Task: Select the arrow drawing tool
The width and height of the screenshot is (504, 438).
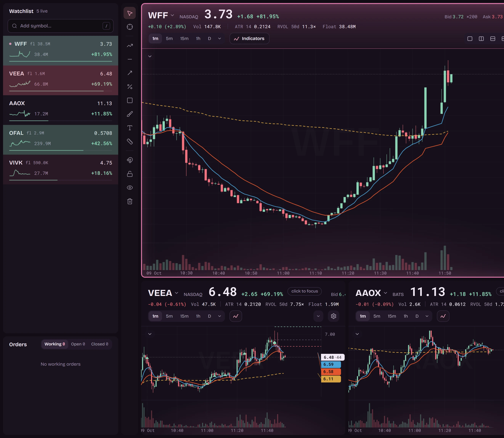Action: (130, 73)
